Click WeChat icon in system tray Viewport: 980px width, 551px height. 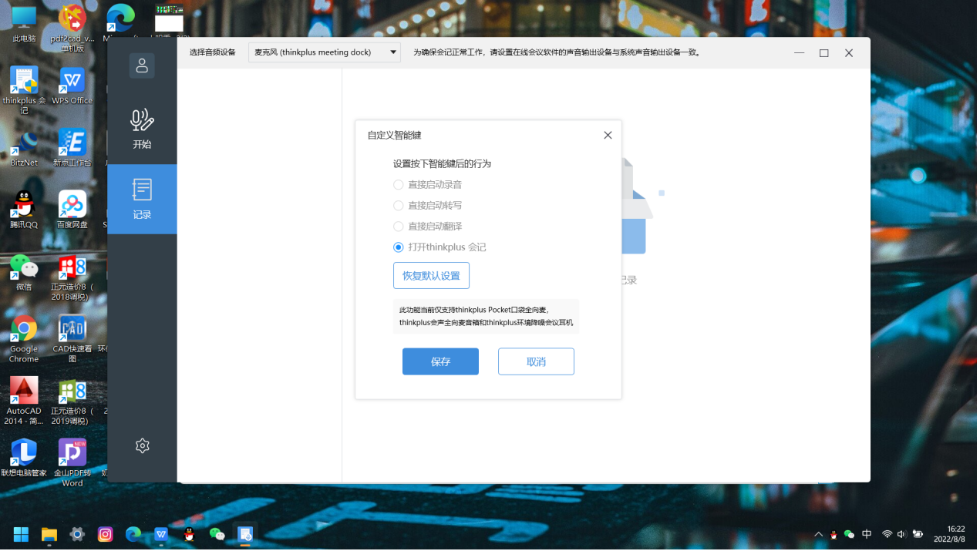coord(851,536)
